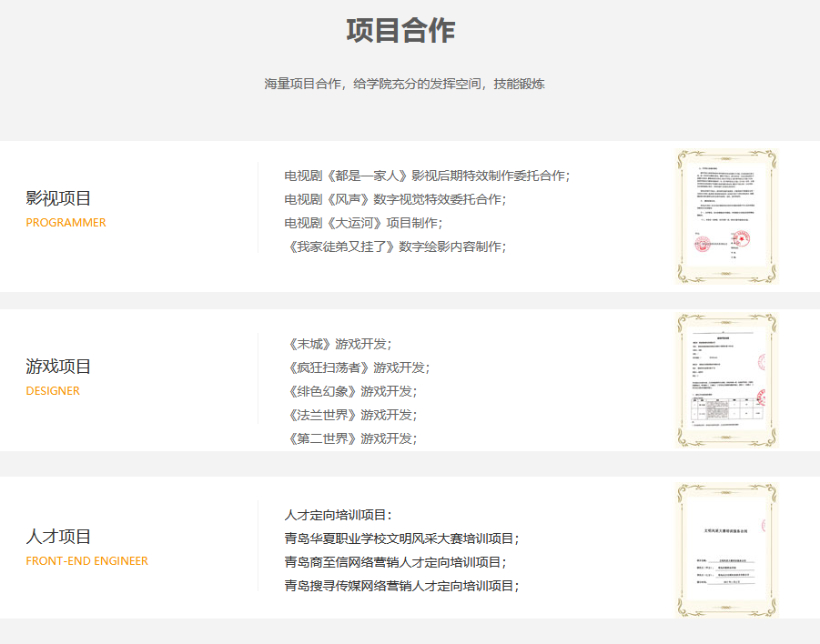This screenshot has width=820, height=644.
Task: Click the 《法兰世界》 game development entry
Action: pos(350,415)
